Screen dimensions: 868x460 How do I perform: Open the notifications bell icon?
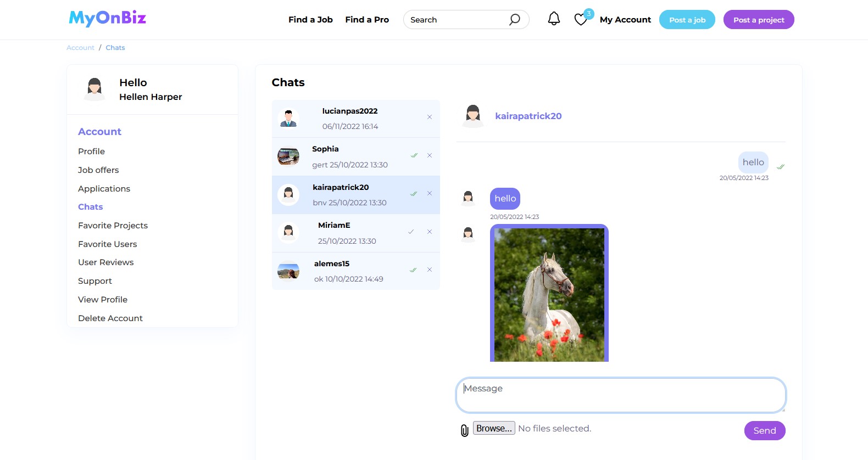click(554, 19)
